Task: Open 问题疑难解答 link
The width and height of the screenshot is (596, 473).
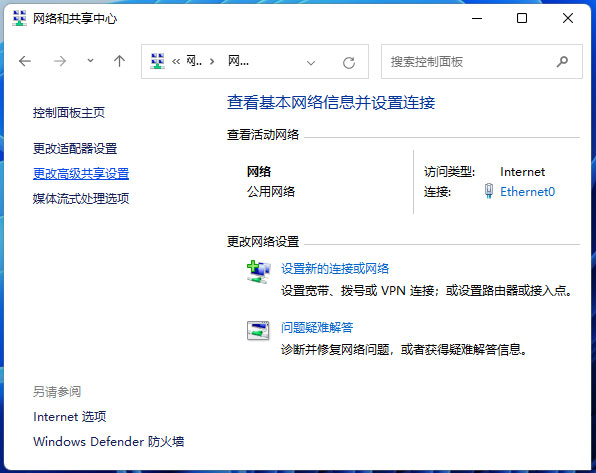Action: click(317, 327)
